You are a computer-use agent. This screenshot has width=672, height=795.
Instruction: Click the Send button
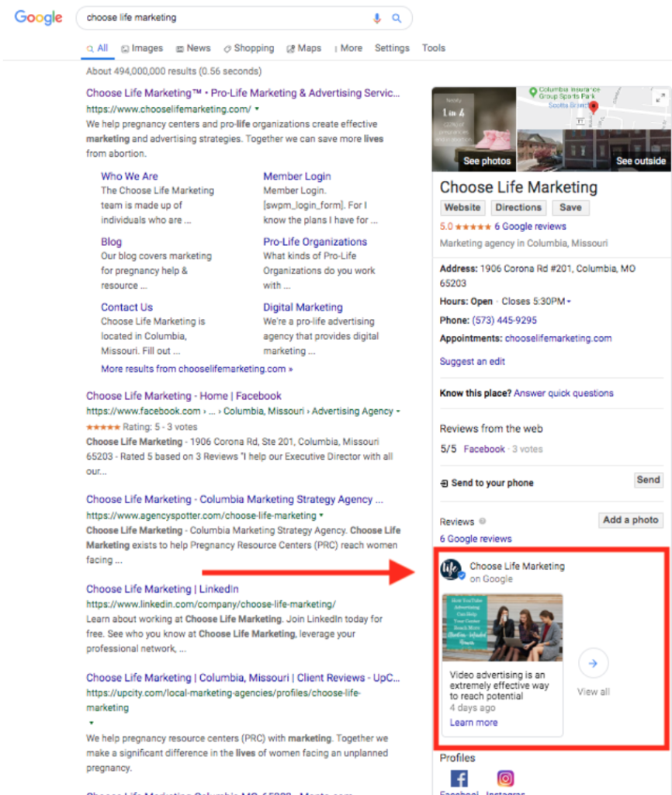[648, 480]
